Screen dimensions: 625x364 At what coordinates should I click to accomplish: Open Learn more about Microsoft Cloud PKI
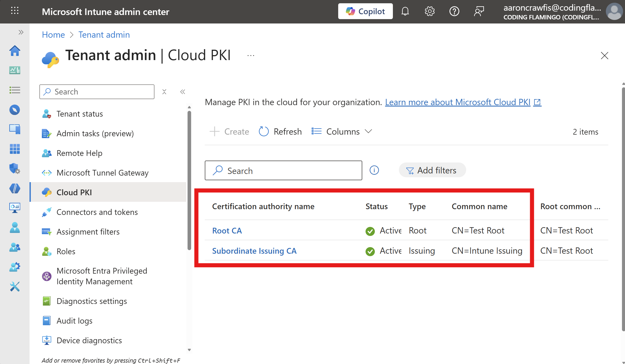tap(458, 102)
